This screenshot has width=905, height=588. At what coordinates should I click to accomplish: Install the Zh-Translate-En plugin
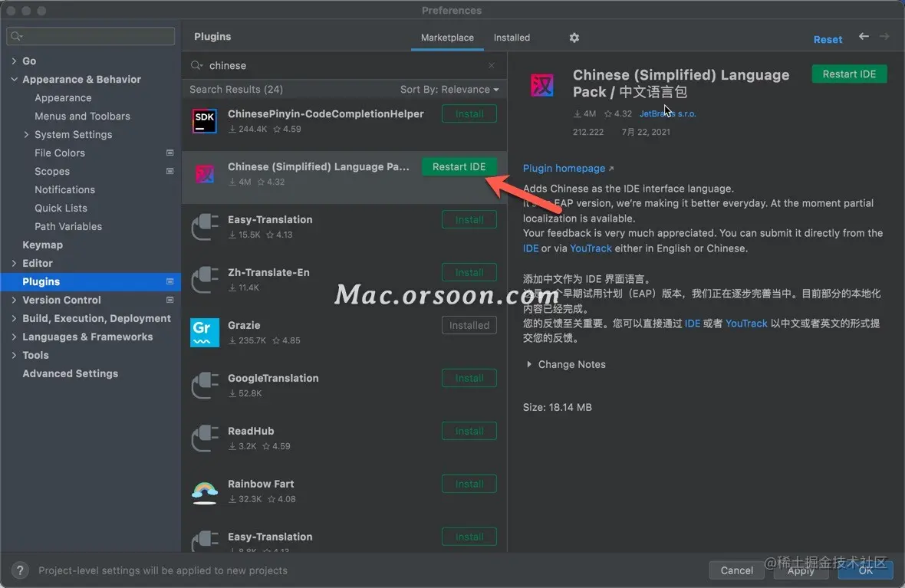point(469,272)
